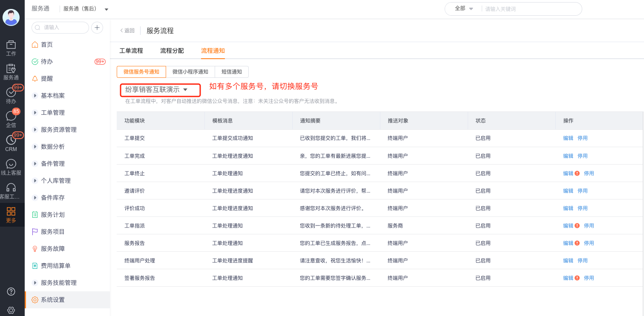Open the 全部 search scope dropdown
Viewport: 644px width, 316px height.
pyautogui.click(x=464, y=9)
